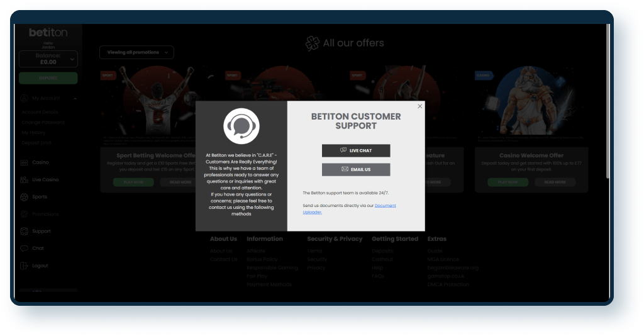Open Chat via speech bubble icon
The width and height of the screenshot is (644, 336).
[25, 249]
